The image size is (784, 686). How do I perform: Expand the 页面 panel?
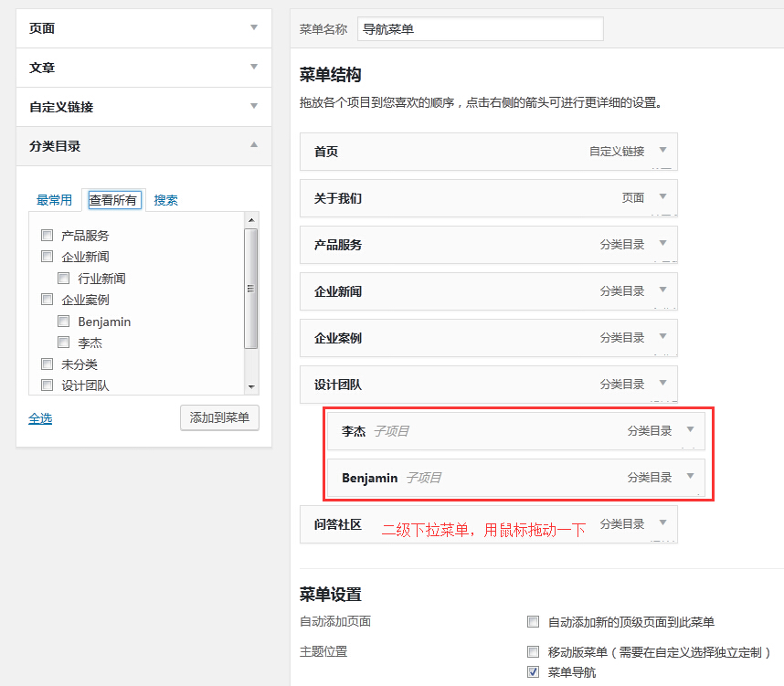point(254,27)
